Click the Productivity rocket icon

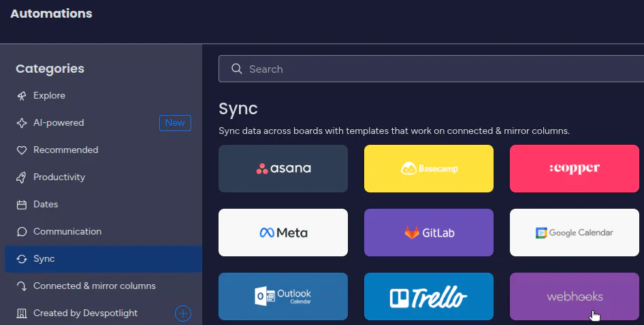click(x=21, y=177)
